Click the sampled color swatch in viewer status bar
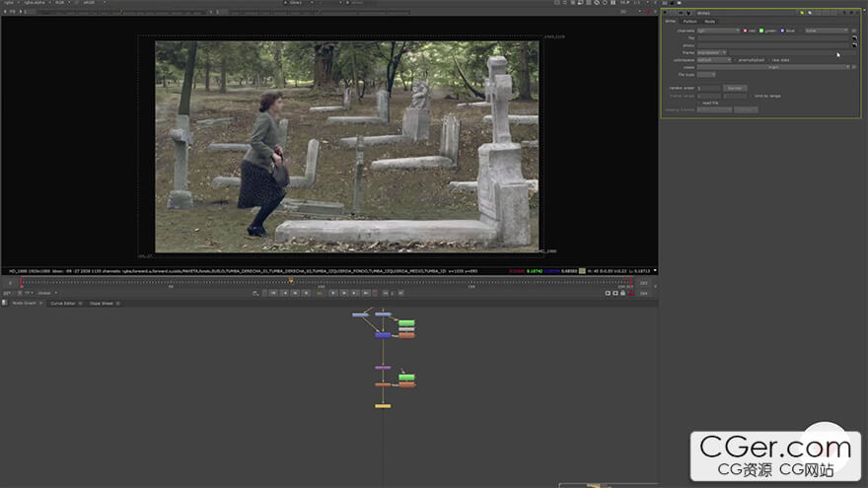 pos(582,271)
